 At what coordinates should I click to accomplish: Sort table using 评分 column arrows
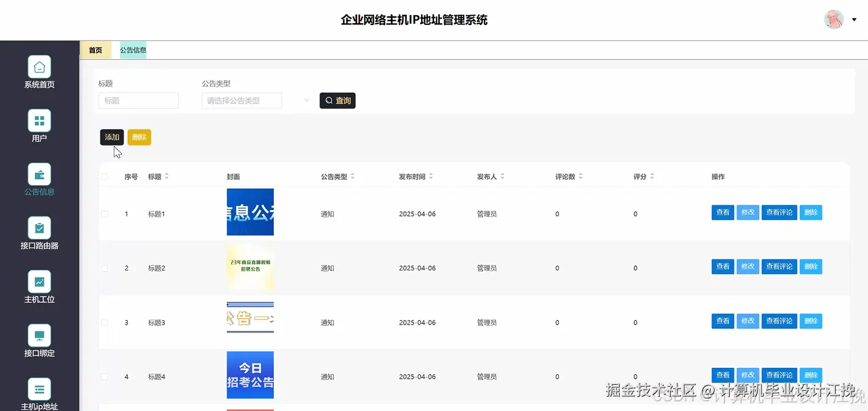pos(651,176)
